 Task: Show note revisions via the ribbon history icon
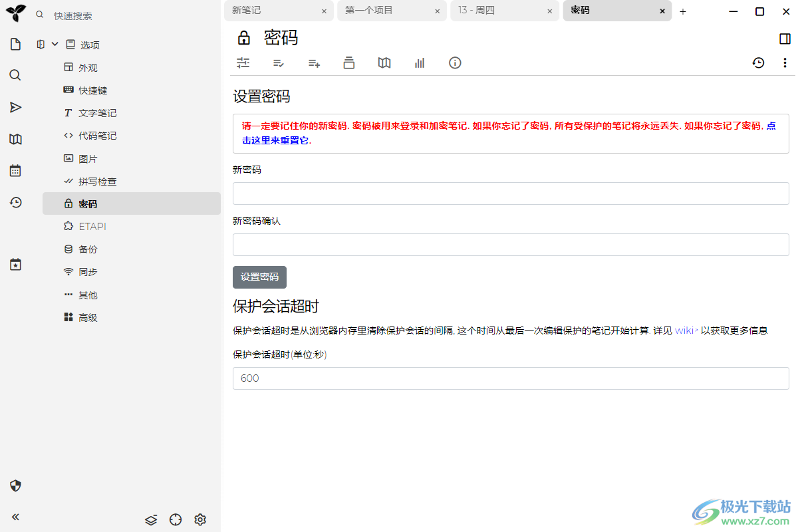[x=758, y=63]
